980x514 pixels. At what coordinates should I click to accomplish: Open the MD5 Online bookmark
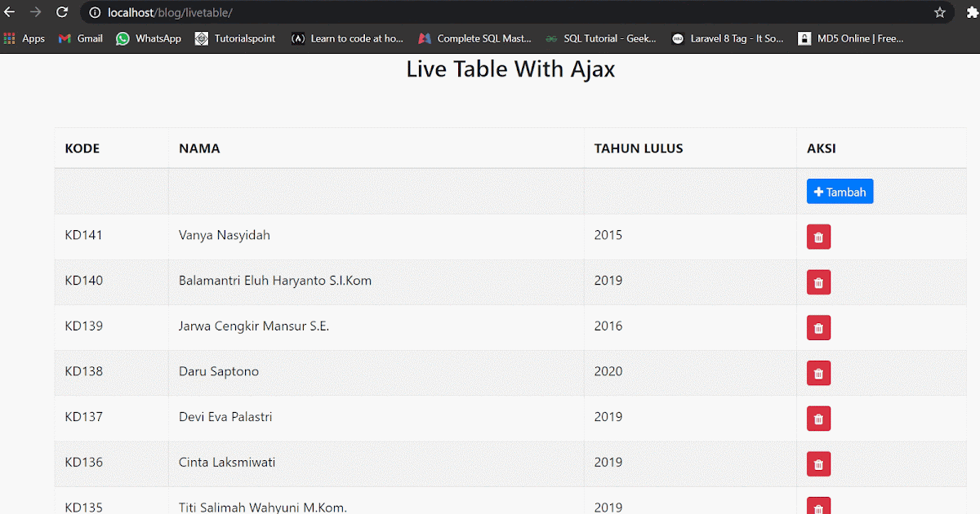click(850, 38)
